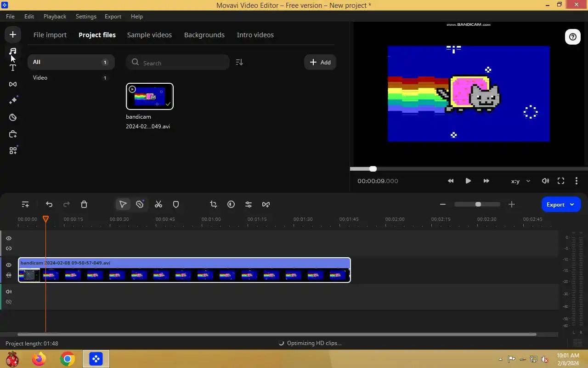
Task: Split clip with the scissors icon
Action: pyautogui.click(x=158, y=204)
